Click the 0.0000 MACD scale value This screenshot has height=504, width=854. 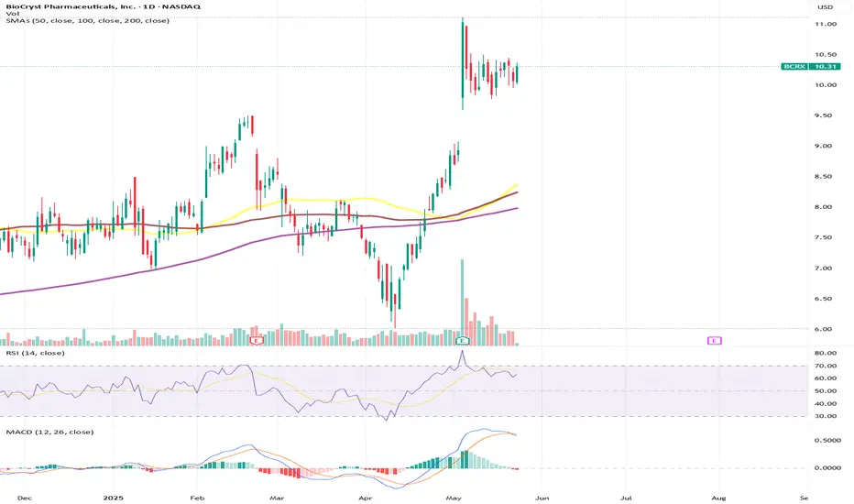pyautogui.click(x=827, y=468)
